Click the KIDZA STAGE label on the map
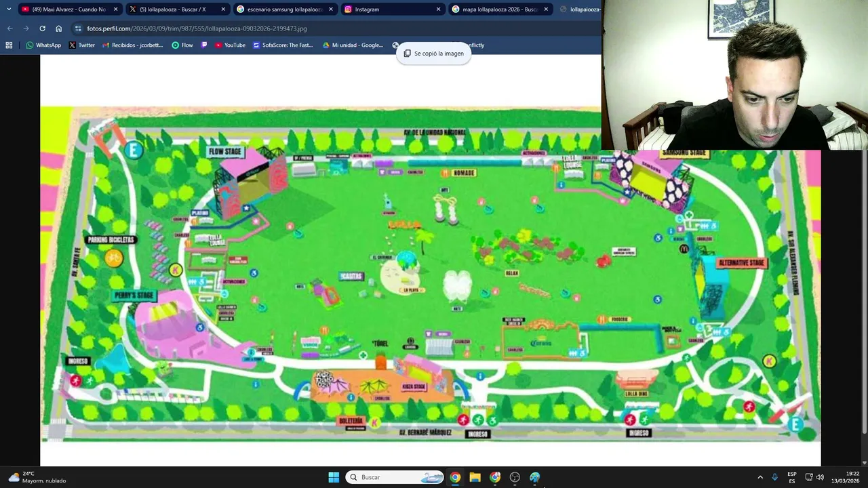The width and height of the screenshot is (868, 488). pyautogui.click(x=414, y=387)
